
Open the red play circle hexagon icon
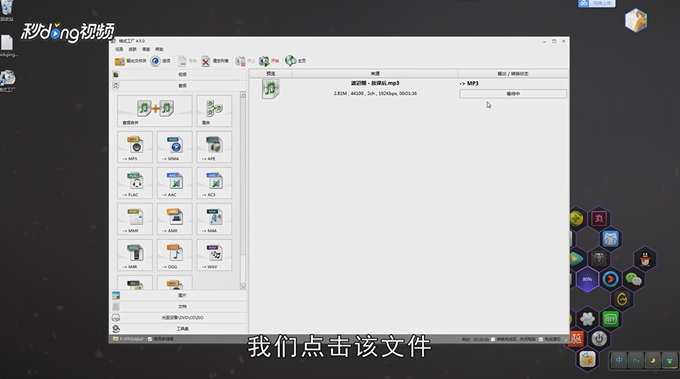(x=610, y=279)
